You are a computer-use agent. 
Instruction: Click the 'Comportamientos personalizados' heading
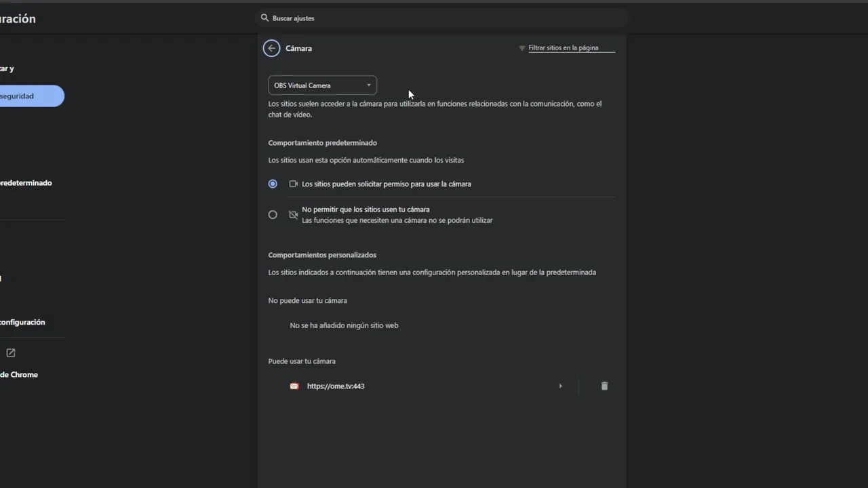(x=322, y=255)
